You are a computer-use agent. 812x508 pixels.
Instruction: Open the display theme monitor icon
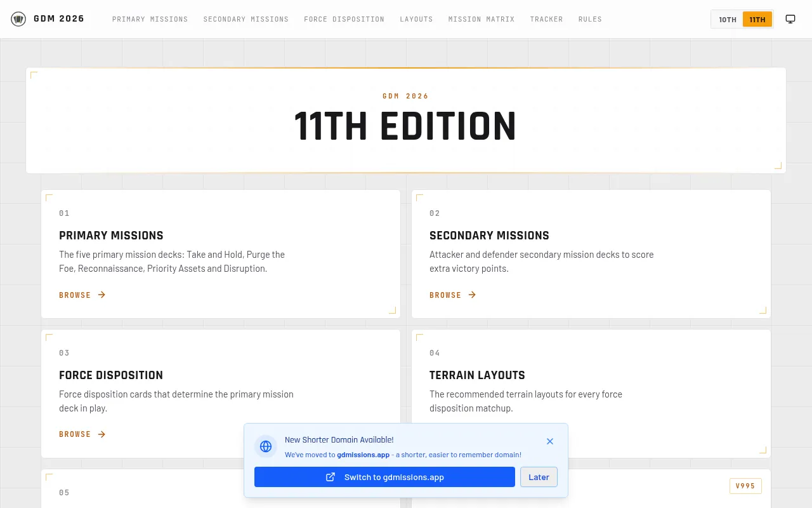point(790,19)
